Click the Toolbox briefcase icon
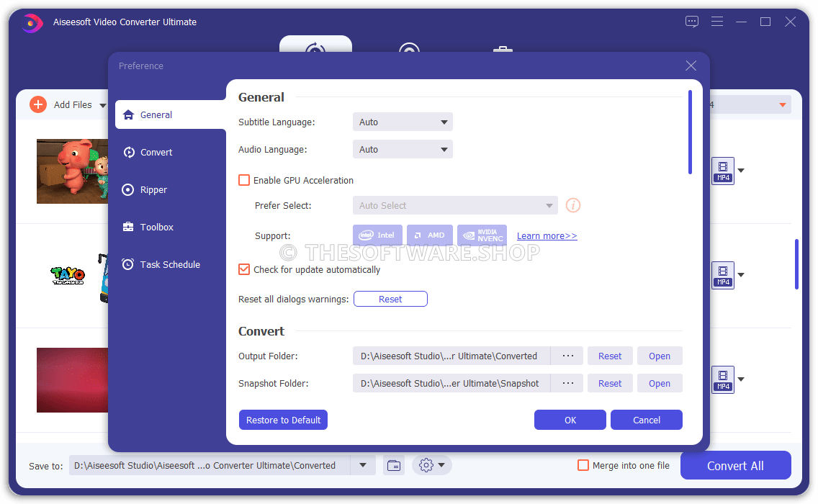Screen dimensions: 818x504 pyautogui.click(x=128, y=227)
